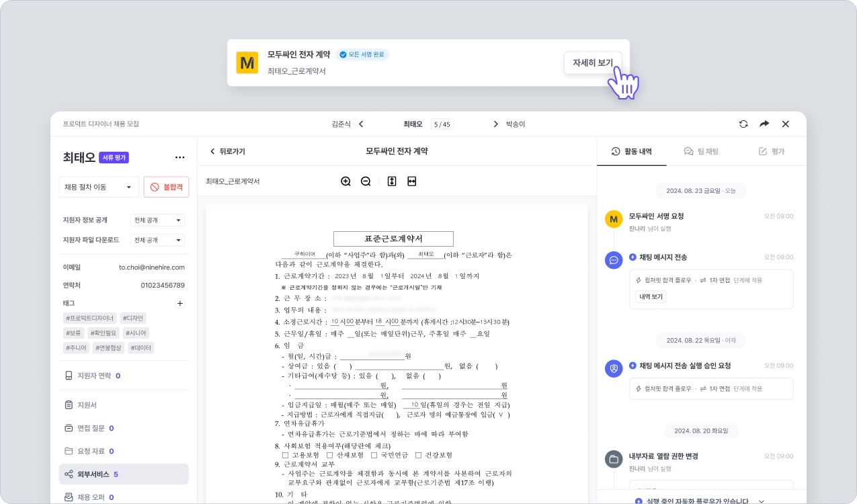
Task: Click the 2024. 08. 20 화요일 date label
Action: point(701,431)
